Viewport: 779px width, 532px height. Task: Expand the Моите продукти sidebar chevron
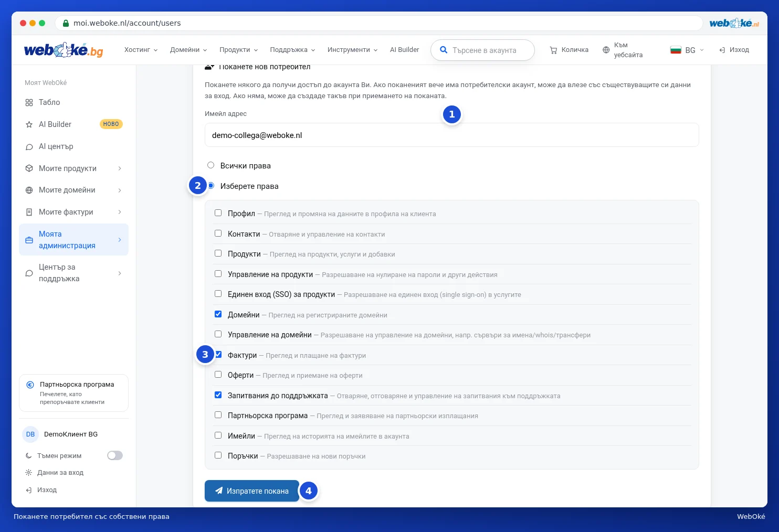[x=120, y=168]
